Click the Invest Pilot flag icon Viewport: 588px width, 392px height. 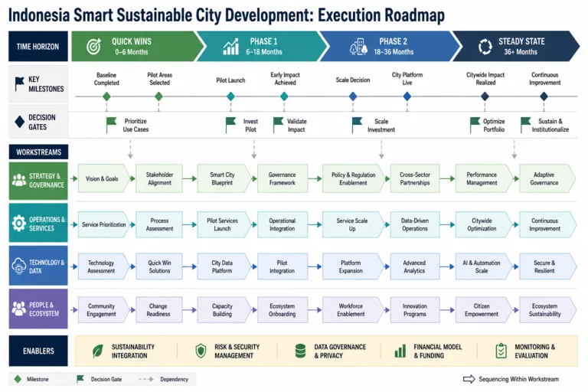click(x=230, y=125)
